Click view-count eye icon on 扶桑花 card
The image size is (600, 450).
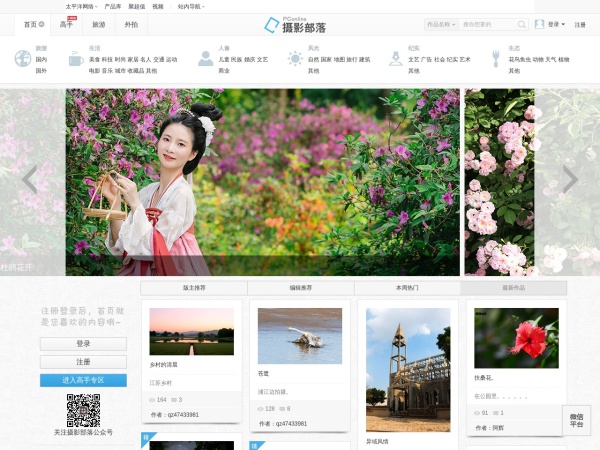pos(477,413)
